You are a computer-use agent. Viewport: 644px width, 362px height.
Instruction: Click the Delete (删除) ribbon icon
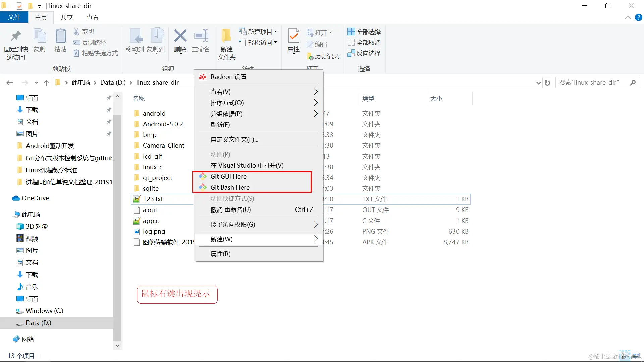180,36
